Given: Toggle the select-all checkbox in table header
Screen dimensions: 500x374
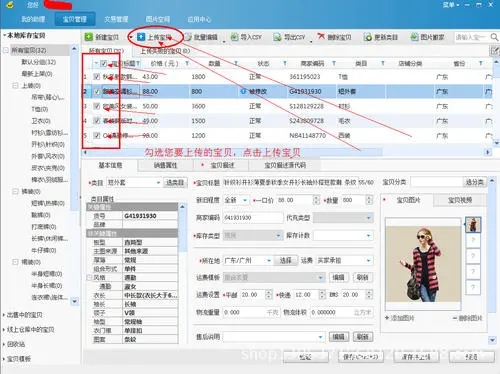Looking at the screenshot, I should pos(104,63).
